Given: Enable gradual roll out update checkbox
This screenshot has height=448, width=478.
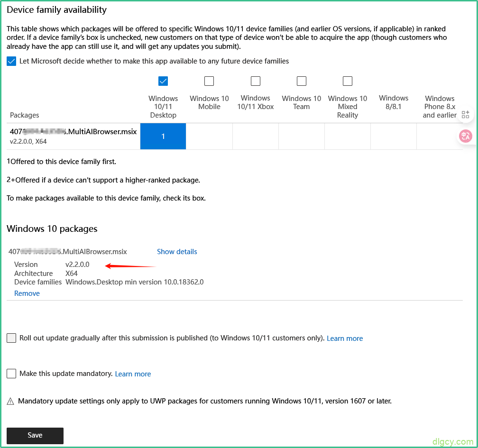Looking at the screenshot, I should [x=11, y=338].
